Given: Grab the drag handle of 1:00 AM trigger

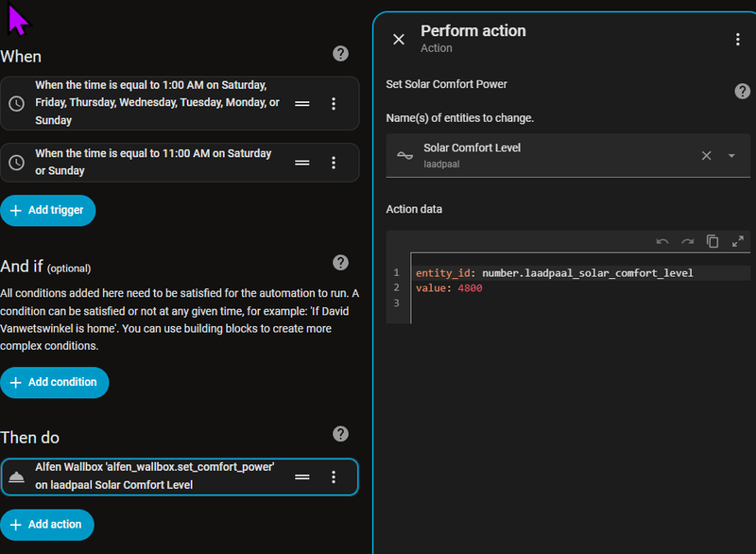Looking at the screenshot, I should click(302, 104).
